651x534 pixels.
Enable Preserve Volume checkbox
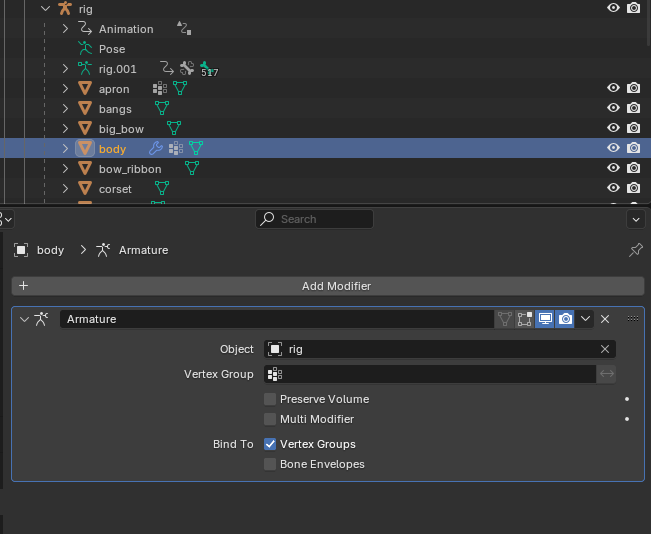(x=270, y=399)
